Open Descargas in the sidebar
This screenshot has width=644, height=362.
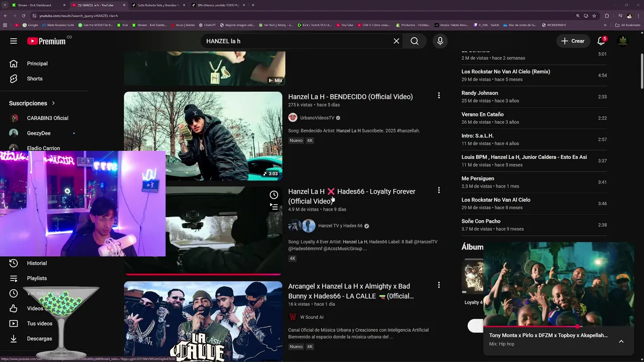click(x=39, y=339)
